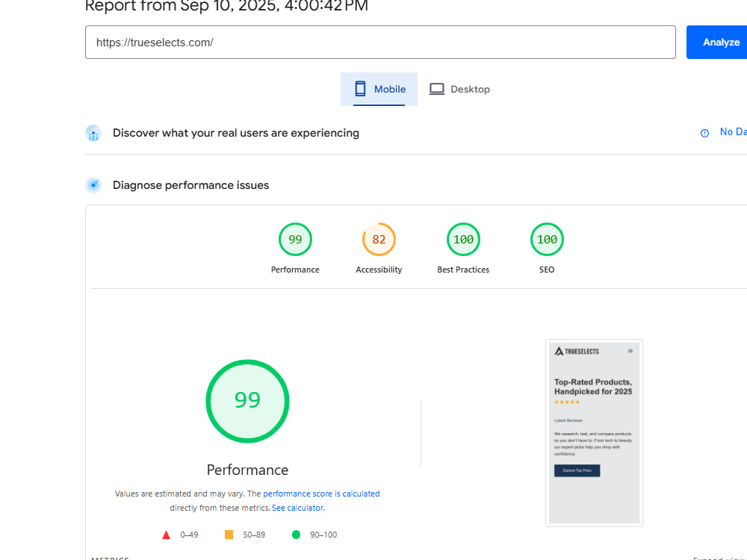
Task: Switch to the Desktop tab
Action: click(459, 89)
